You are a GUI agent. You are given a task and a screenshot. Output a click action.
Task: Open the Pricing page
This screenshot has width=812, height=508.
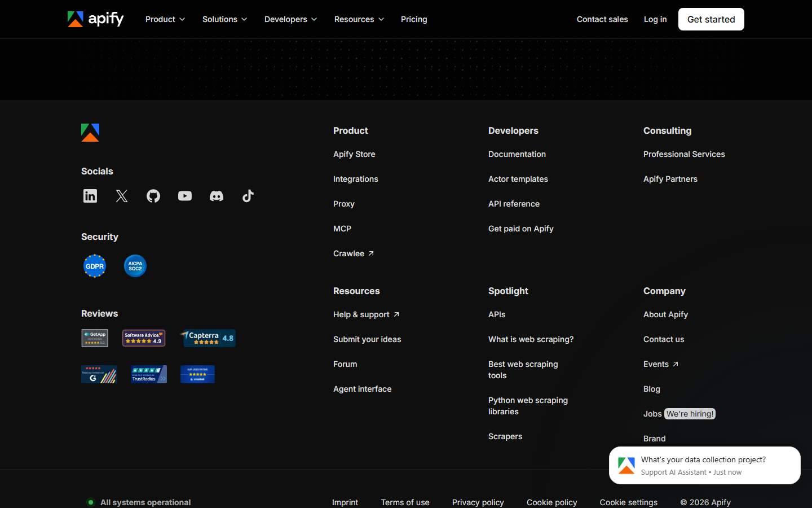(x=414, y=19)
